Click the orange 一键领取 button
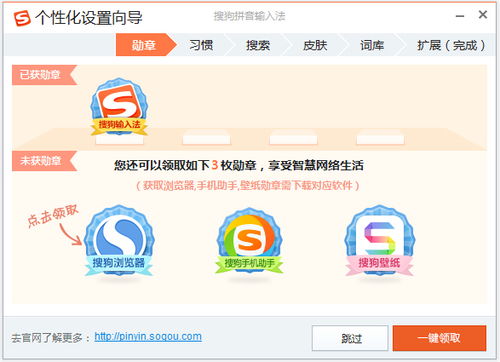The image size is (500, 362). pos(439,338)
